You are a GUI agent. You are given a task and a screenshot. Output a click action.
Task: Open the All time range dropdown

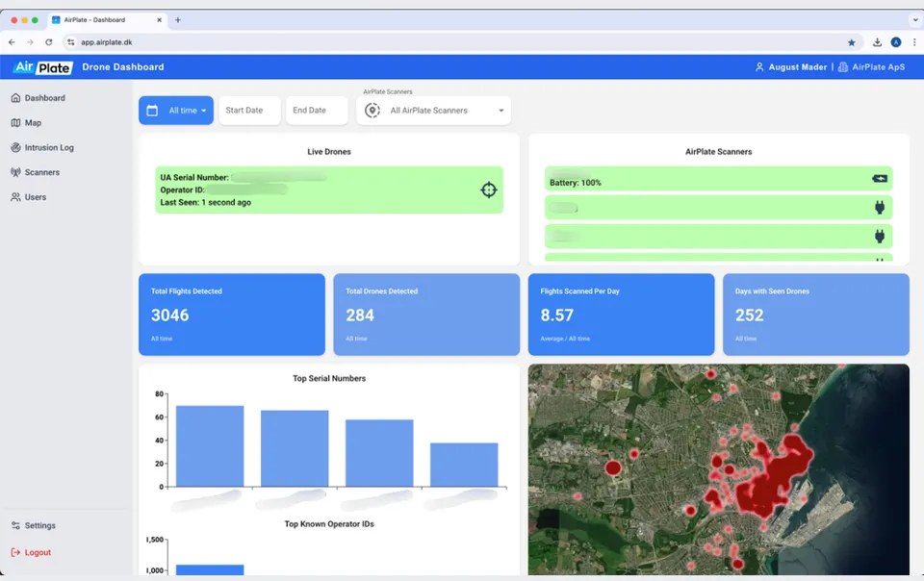pos(176,110)
